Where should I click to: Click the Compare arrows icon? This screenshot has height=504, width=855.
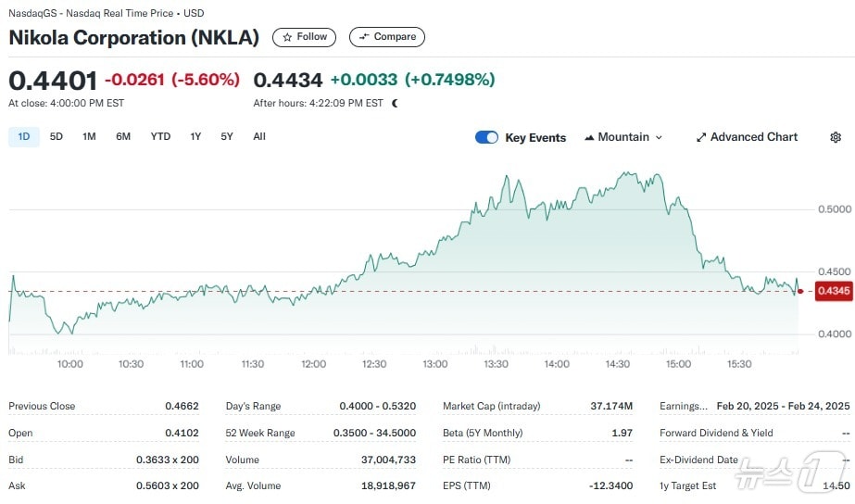(x=364, y=37)
